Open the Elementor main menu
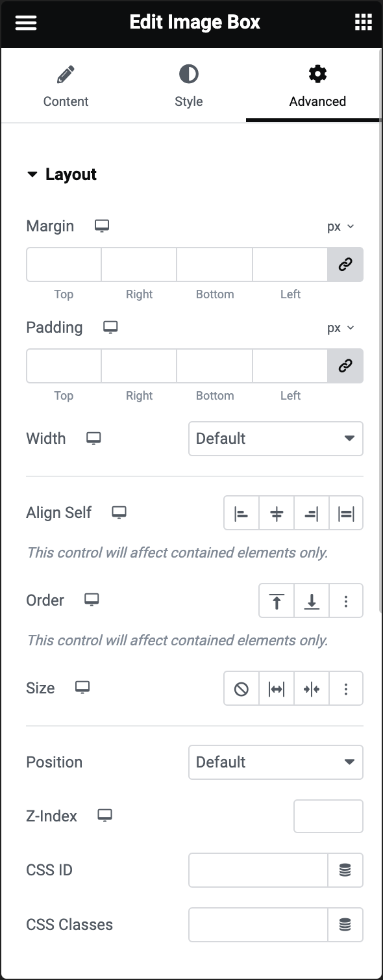Viewport: 383px width, 980px height. click(x=25, y=22)
